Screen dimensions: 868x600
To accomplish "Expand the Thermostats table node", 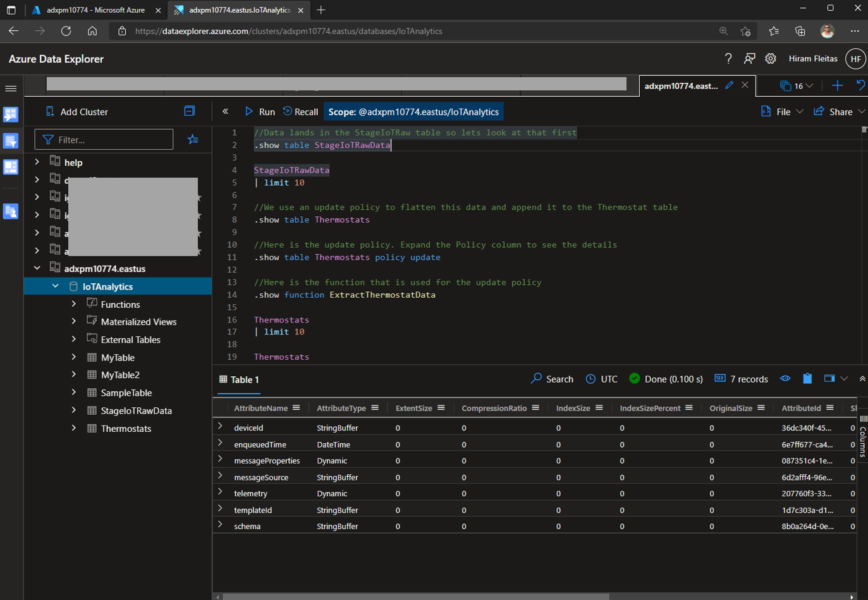I will pyautogui.click(x=74, y=428).
